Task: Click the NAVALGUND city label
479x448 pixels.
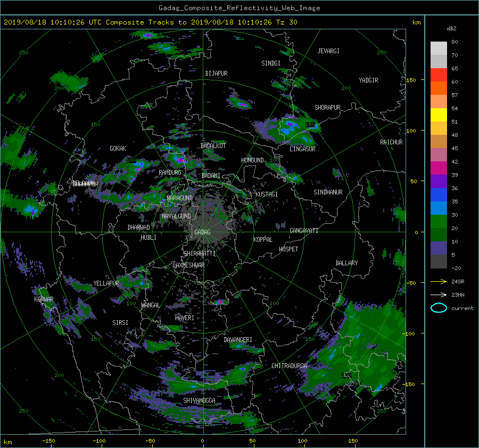Action: (x=176, y=216)
